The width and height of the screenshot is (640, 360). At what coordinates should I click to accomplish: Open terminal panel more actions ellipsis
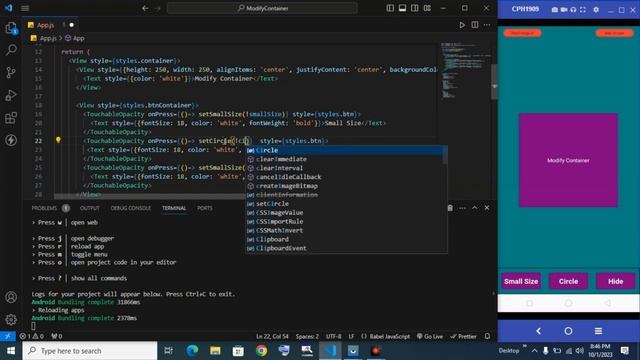[x=462, y=208]
